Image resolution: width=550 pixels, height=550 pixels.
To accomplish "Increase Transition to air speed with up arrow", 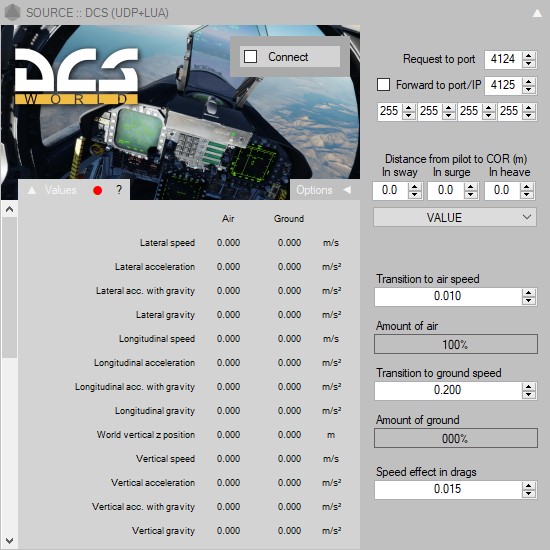I will (x=529, y=293).
